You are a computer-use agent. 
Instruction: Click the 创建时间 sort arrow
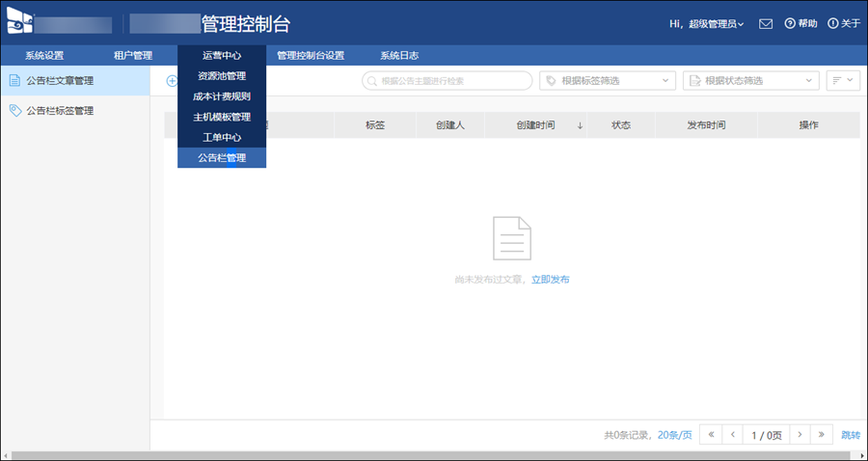point(580,125)
